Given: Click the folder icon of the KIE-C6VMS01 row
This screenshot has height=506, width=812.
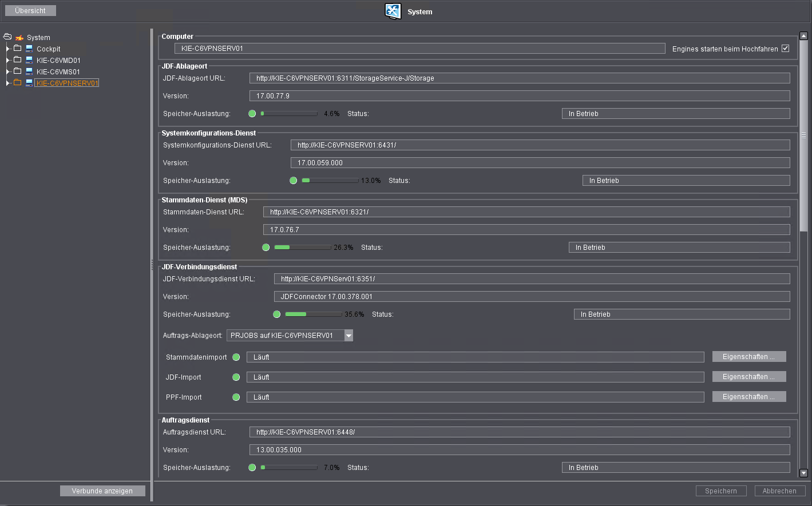Looking at the screenshot, I should click(x=18, y=71).
